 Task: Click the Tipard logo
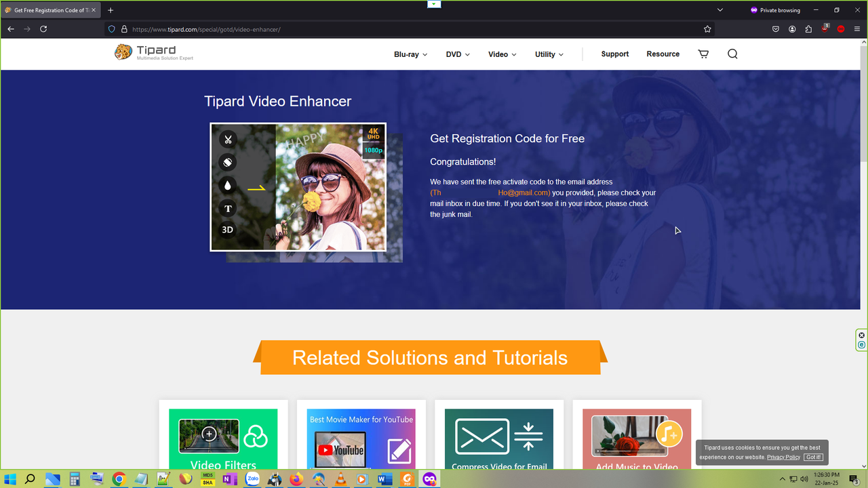(x=155, y=53)
